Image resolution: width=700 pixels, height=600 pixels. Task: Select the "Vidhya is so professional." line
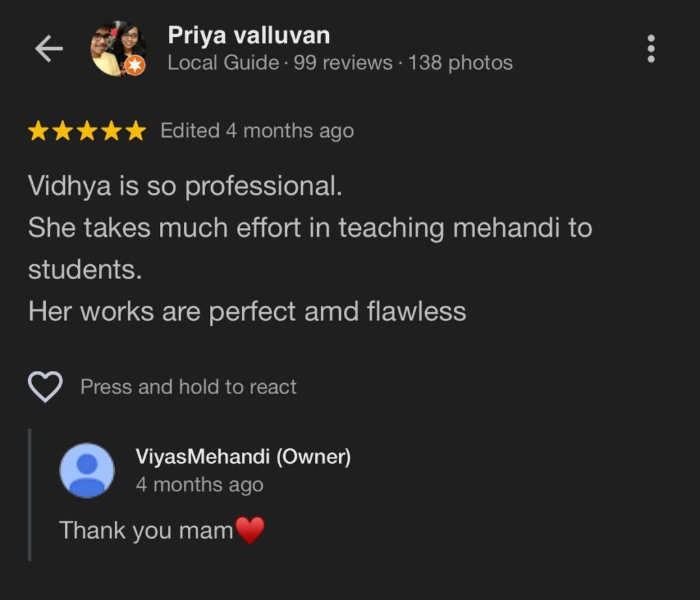click(x=185, y=187)
